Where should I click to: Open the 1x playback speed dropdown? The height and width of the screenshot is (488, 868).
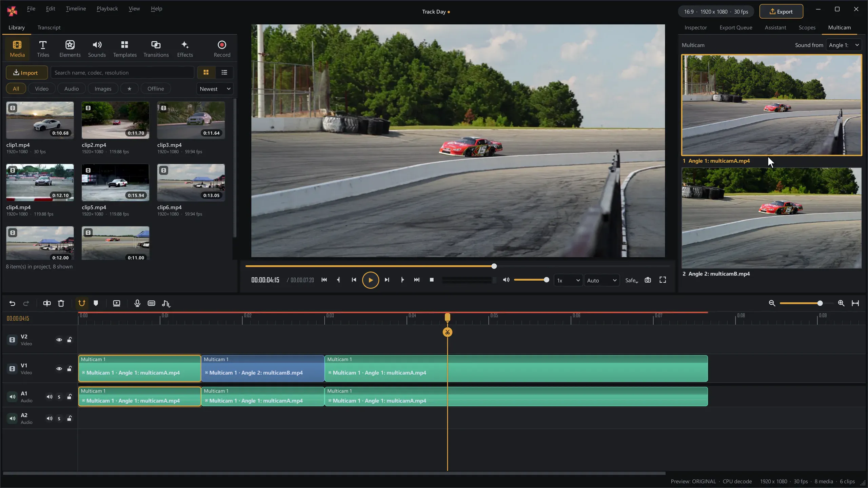[568, 281]
